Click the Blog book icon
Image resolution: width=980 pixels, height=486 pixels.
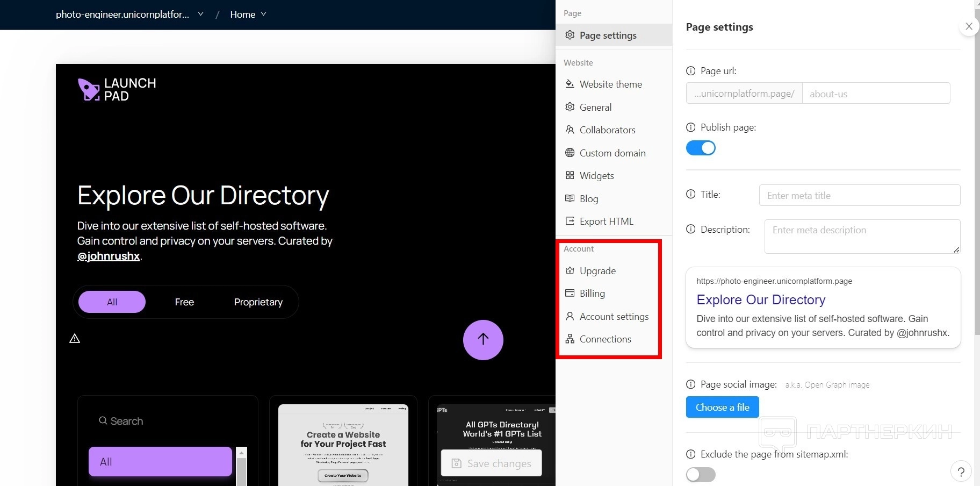pyautogui.click(x=570, y=198)
